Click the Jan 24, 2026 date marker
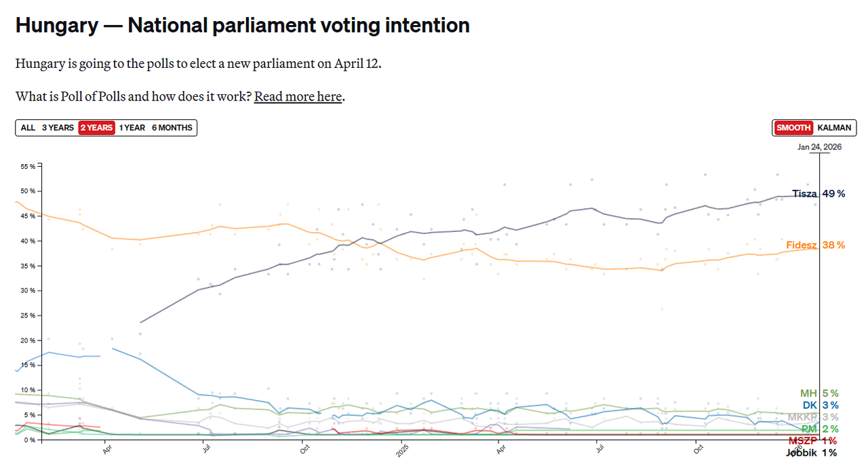Image resolution: width=868 pixels, height=468 pixels. (819, 147)
